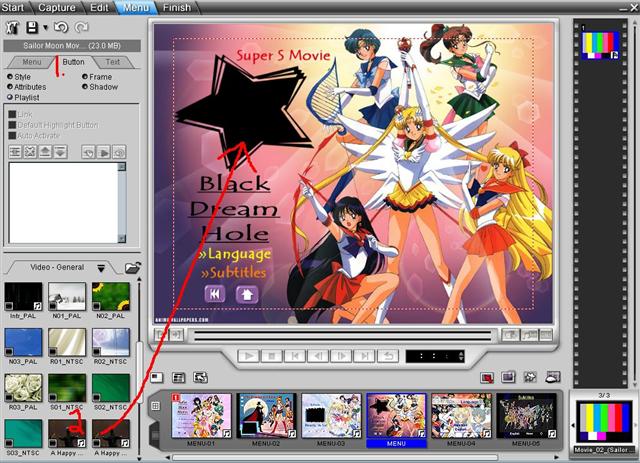Select the Button sub-tab

[73, 62]
